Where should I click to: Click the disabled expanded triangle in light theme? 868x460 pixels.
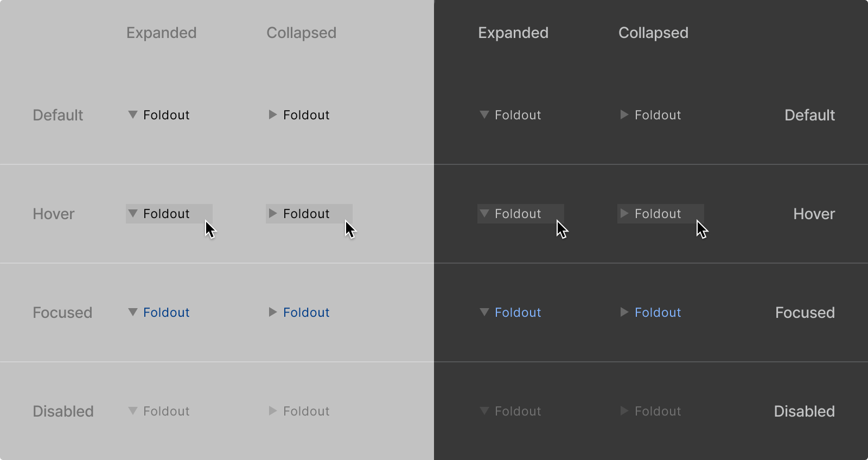pyautogui.click(x=132, y=411)
